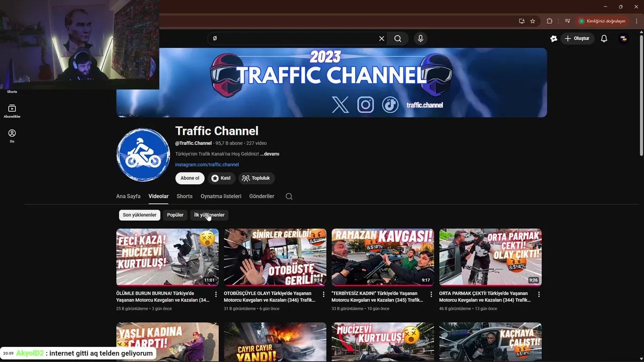Viewport: 644px width, 362px height.
Task: Select the Videolar tab
Action: tap(158, 197)
